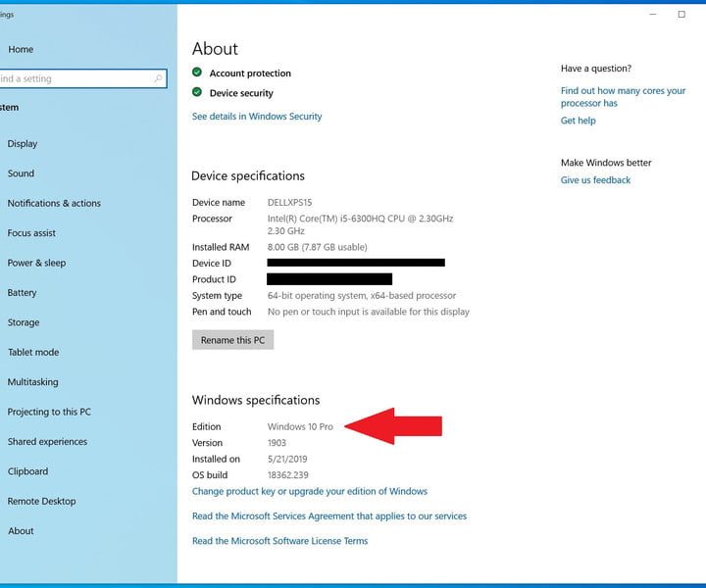This screenshot has width=706, height=588.
Task: Open Change product key or upgrade link
Action: [310, 491]
